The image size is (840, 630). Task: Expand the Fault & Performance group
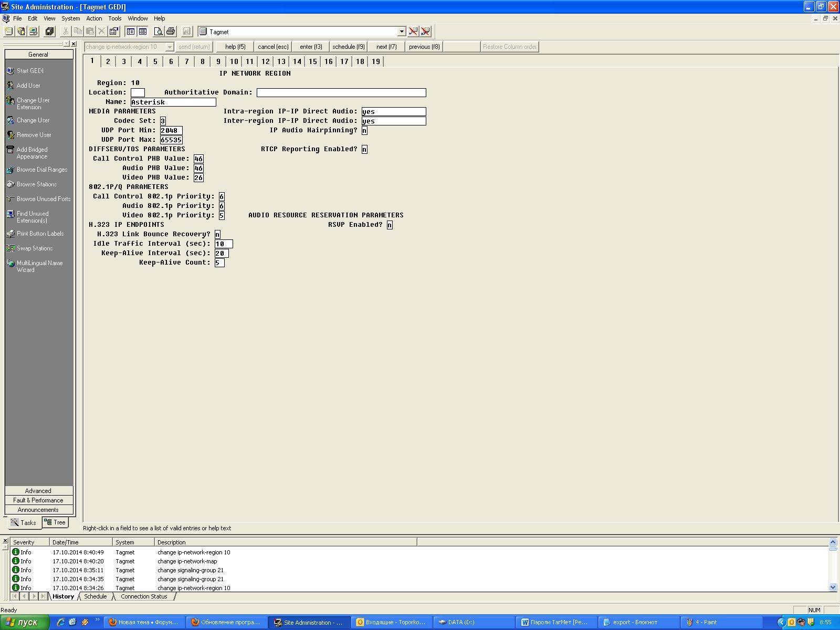39,500
